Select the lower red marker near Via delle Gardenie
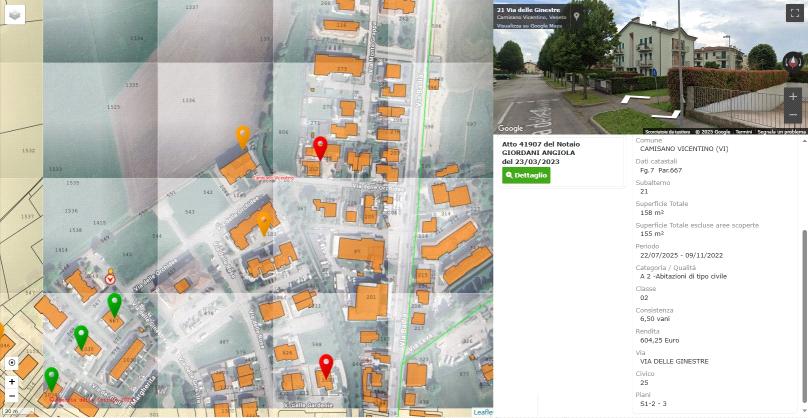 point(326,364)
